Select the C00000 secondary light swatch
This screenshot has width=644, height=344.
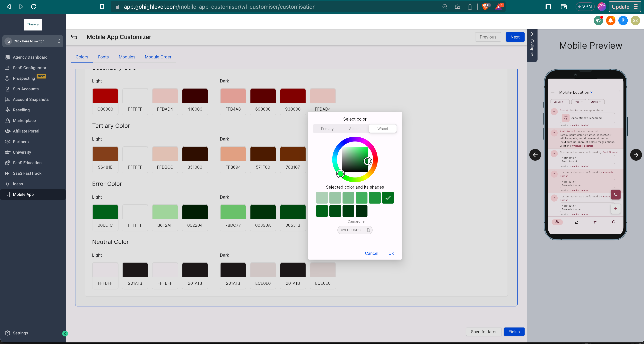click(x=105, y=101)
